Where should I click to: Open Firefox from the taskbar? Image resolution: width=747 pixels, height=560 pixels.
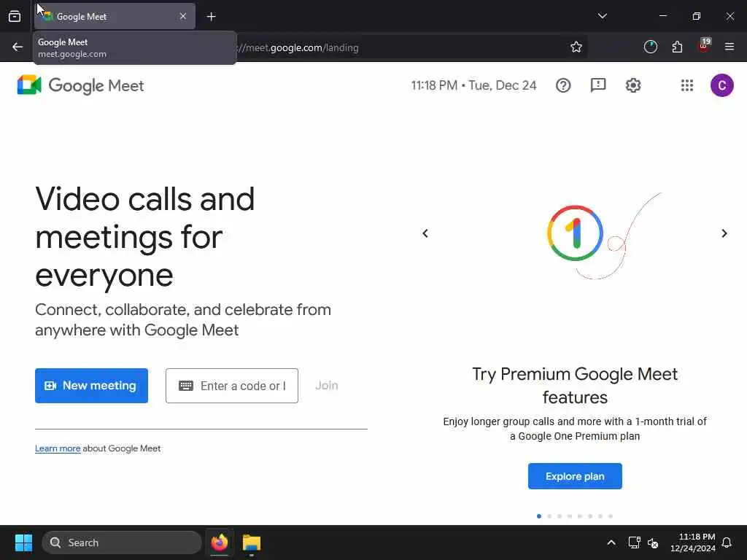(x=220, y=542)
